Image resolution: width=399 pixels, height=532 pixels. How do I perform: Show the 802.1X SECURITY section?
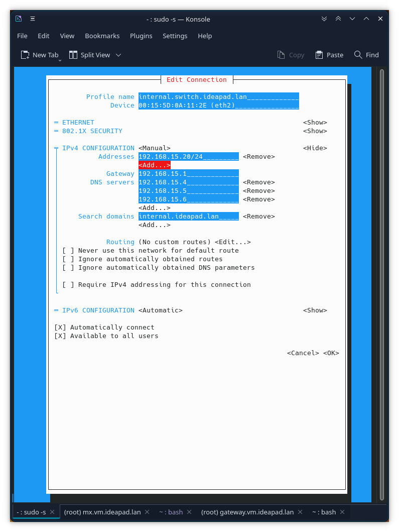click(x=315, y=131)
